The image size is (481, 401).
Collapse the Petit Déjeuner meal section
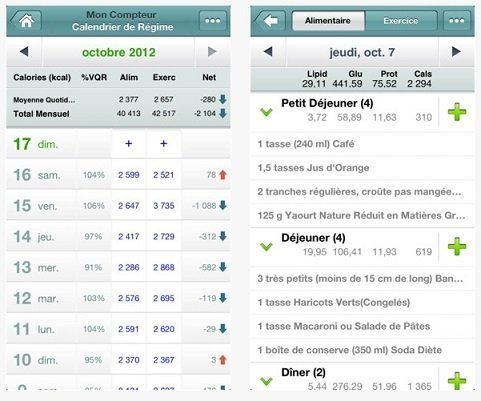pyautogui.click(x=266, y=112)
